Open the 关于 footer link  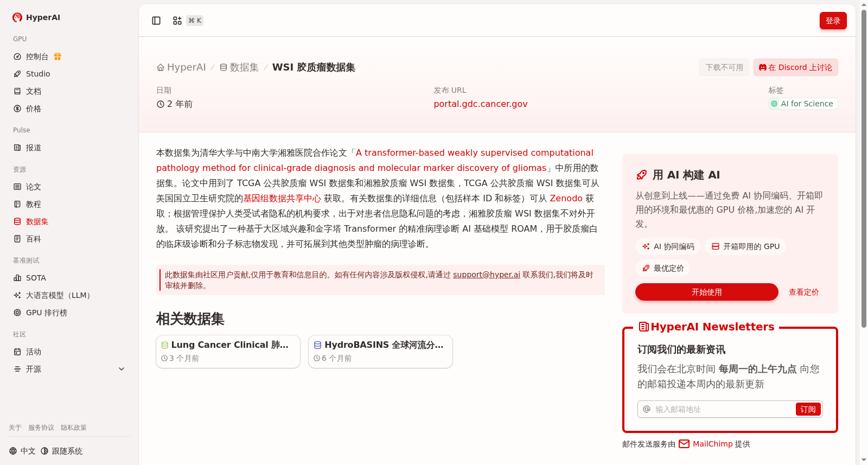click(x=15, y=428)
